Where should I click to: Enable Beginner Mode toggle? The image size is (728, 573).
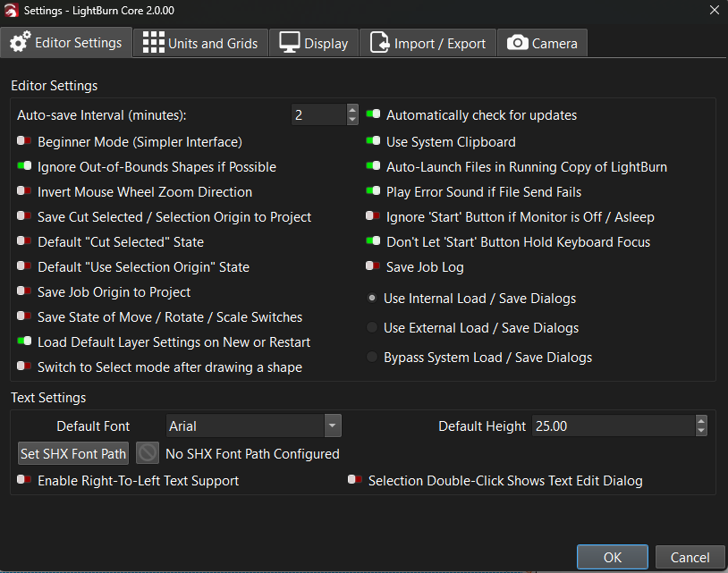[24, 142]
